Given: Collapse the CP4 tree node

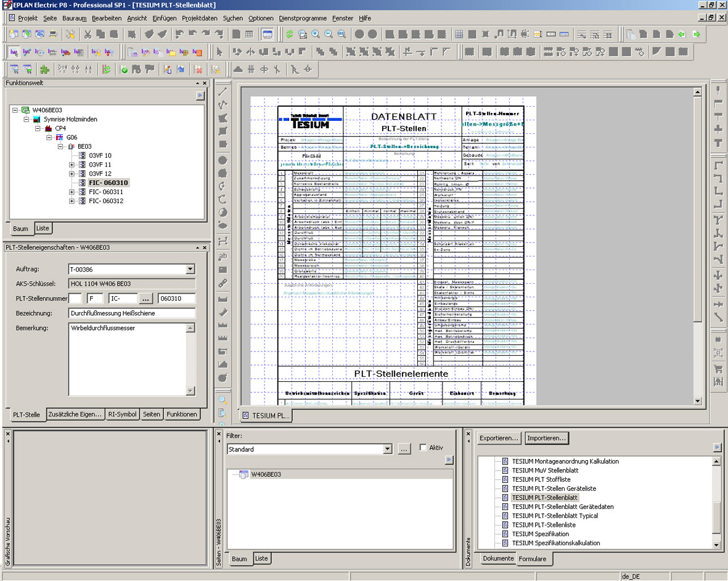Looking at the screenshot, I should click(x=38, y=128).
